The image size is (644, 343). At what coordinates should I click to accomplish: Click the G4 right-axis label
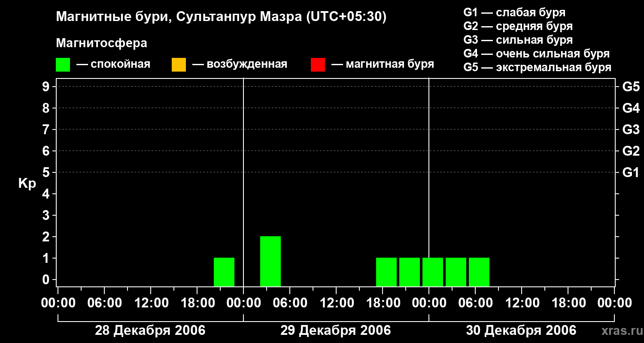[631, 108]
